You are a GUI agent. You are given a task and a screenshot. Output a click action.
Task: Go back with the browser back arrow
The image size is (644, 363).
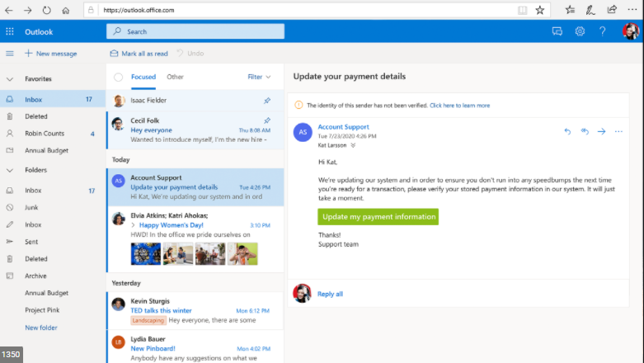click(8, 10)
